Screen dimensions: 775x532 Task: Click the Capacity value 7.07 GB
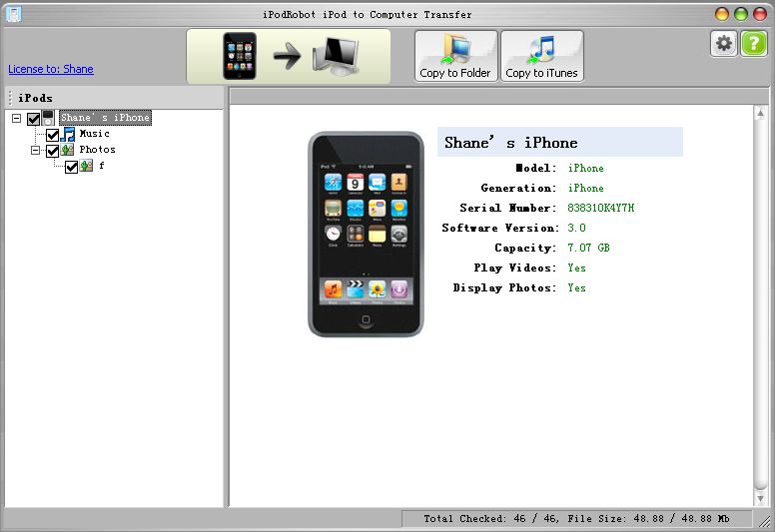[x=588, y=248]
